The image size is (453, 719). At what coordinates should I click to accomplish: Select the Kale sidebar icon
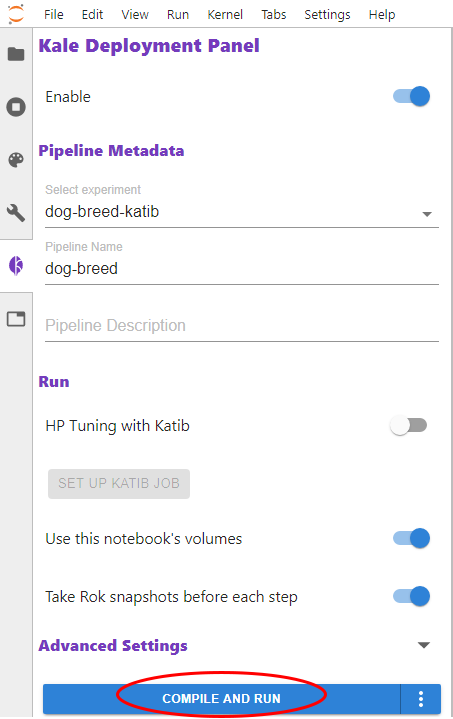pos(16,265)
